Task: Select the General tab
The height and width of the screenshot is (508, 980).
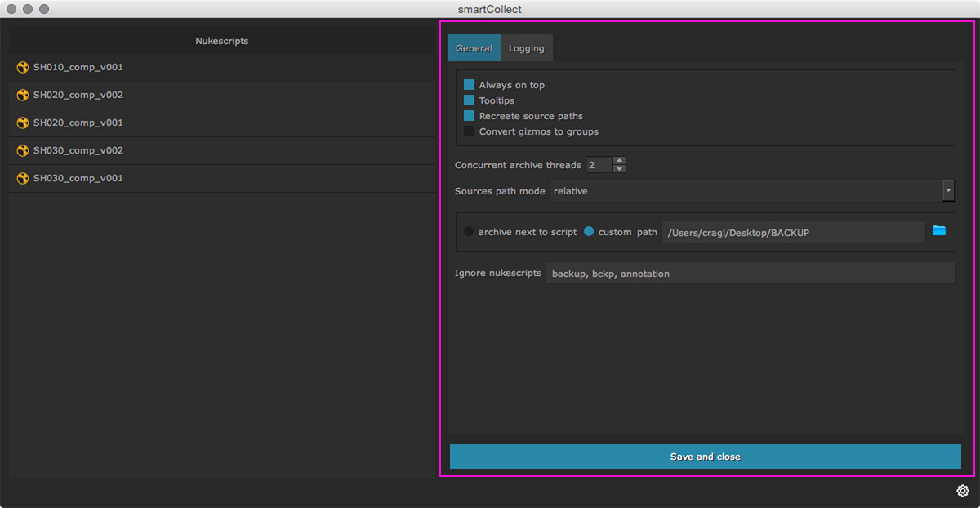Action: [x=474, y=48]
